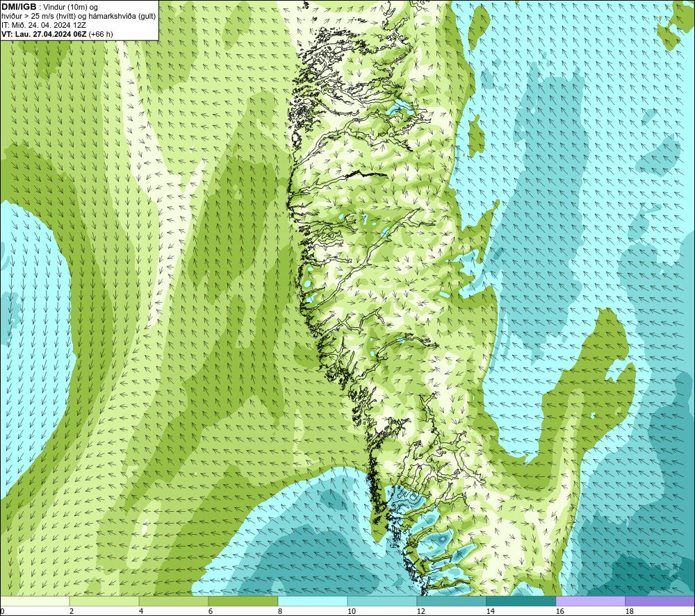Click the 12–14 m/s teal swatch
This screenshot has width=695, height=616.
pos(452,601)
